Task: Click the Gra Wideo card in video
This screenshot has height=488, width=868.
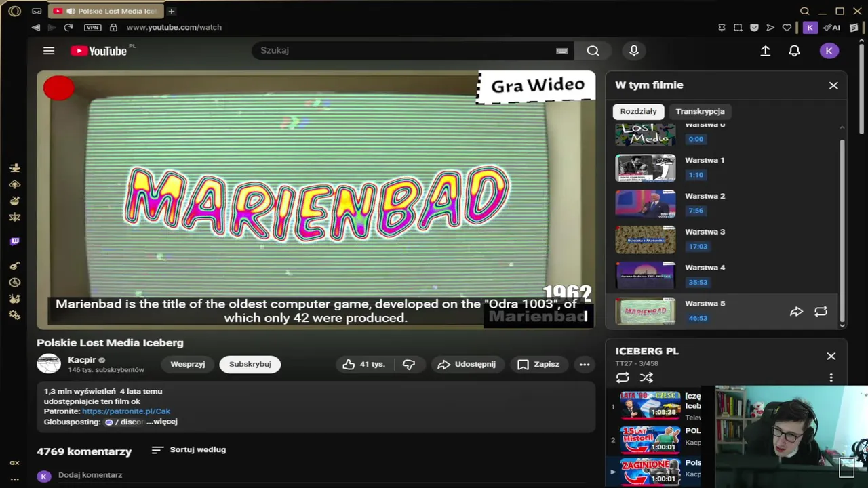Action: [536, 86]
